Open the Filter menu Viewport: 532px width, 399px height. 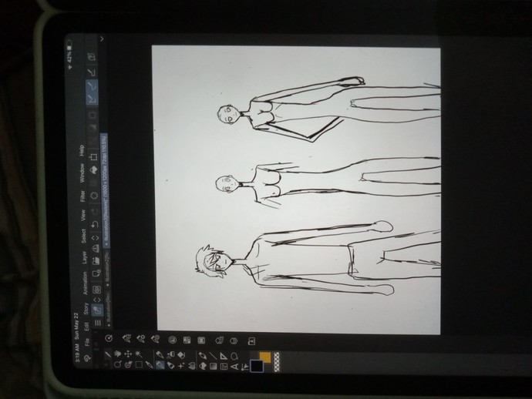click(x=82, y=196)
